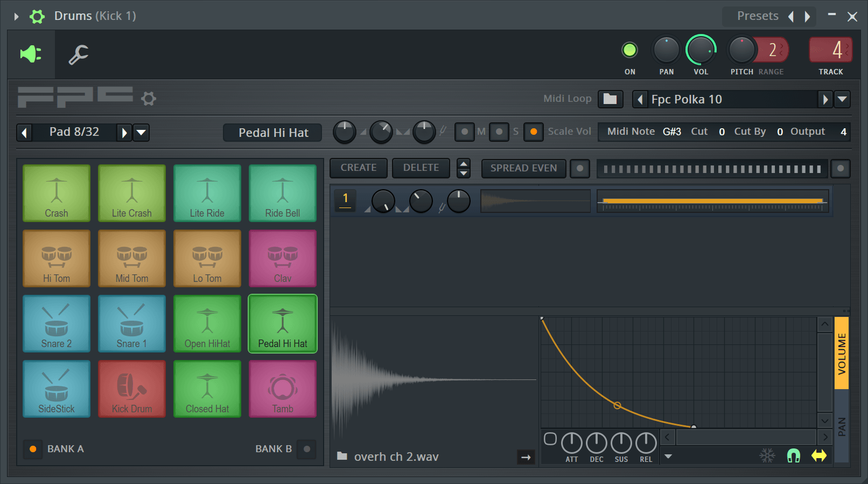
Task: Select the Pedal Hi Hat pad
Action: coord(283,323)
